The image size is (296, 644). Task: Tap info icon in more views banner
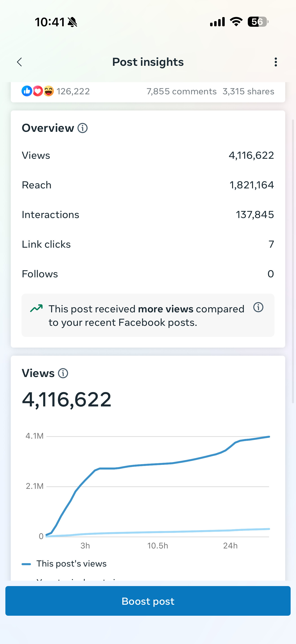[x=258, y=307]
